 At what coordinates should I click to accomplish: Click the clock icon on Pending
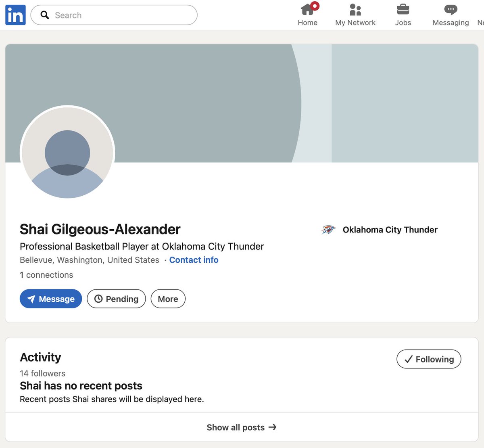pos(98,299)
